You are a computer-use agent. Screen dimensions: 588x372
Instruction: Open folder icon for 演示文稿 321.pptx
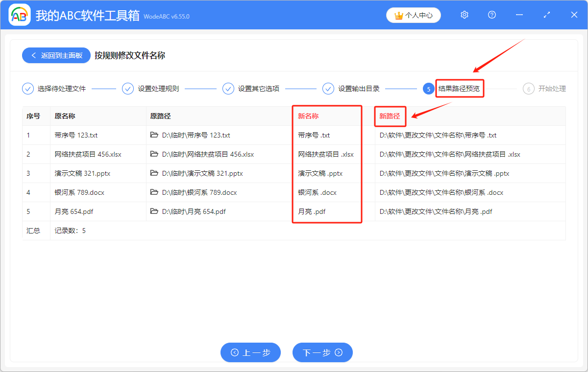[x=154, y=173]
